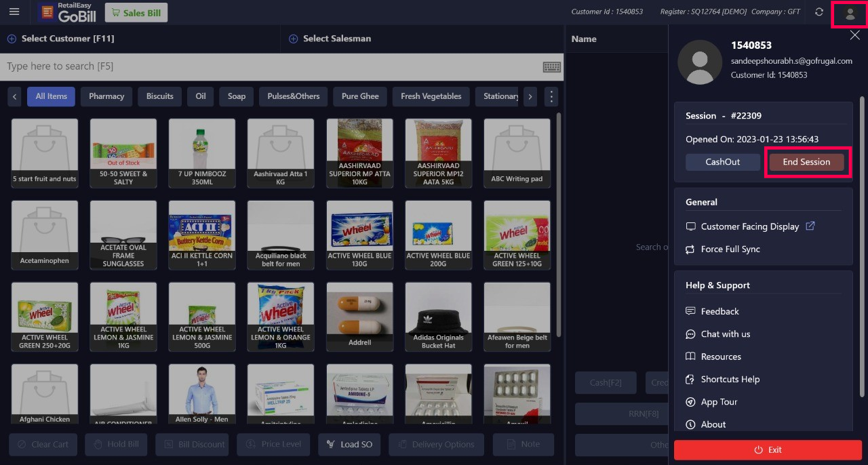The width and height of the screenshot is (868, 465).
Task: Select the Fresh Vegetables category tab
Action: (x=431, y=96)
